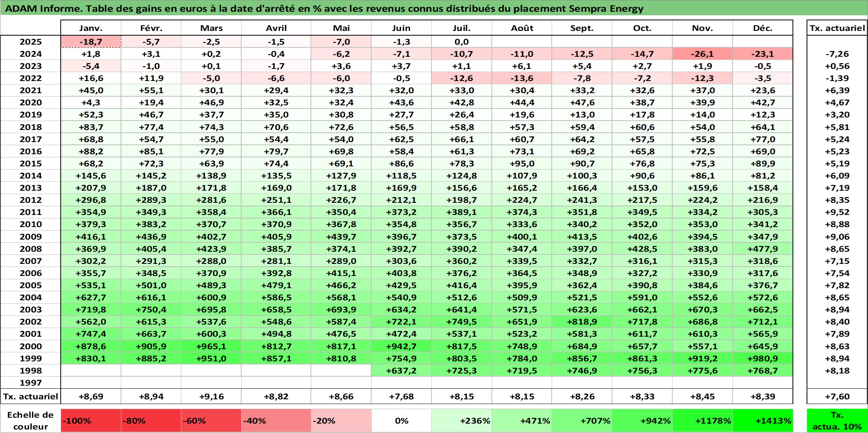Click the +145,6 cell in the 2014 row
The image size is (868, 433).
[91, 175]
